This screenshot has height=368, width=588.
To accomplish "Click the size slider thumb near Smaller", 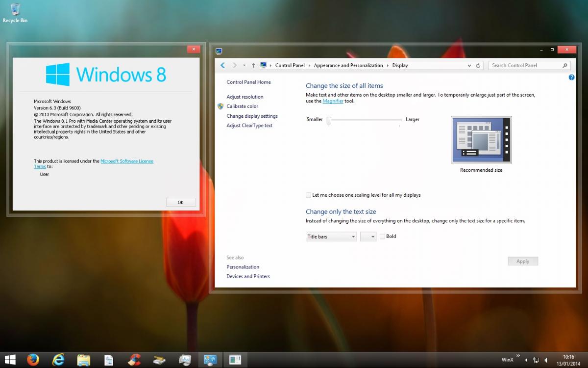I will [329, 120].
